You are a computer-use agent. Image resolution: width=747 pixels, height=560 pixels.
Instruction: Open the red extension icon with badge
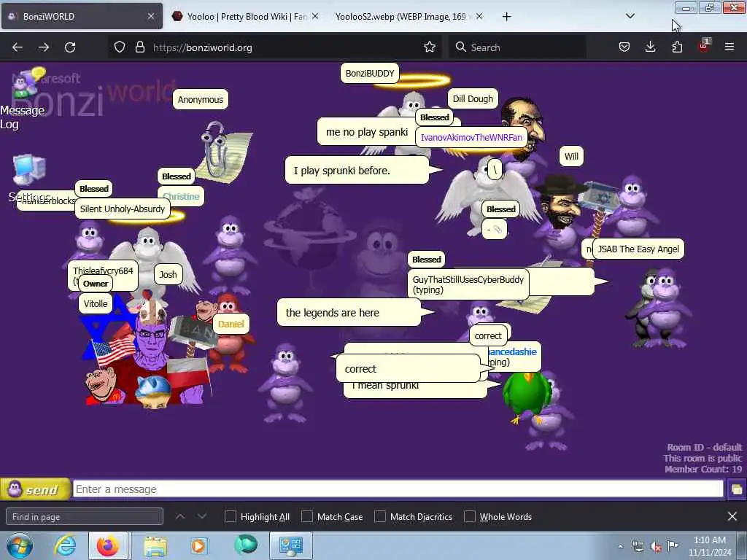(x=704, y=46)
